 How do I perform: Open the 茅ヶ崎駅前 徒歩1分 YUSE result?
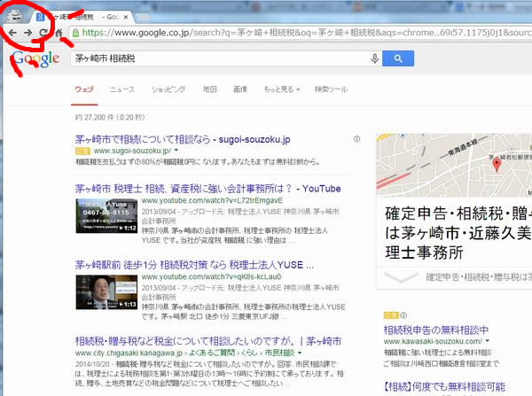pyautogui.click(x=194, y=265)
